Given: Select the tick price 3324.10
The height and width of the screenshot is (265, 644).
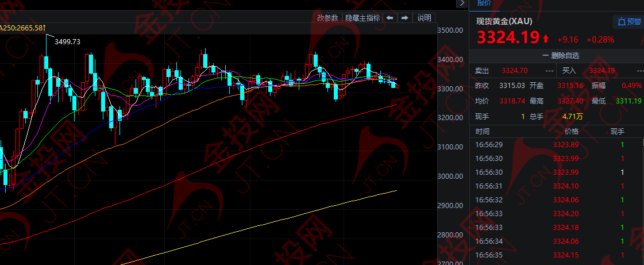Looking at the screenshot, I should point(565,186).
